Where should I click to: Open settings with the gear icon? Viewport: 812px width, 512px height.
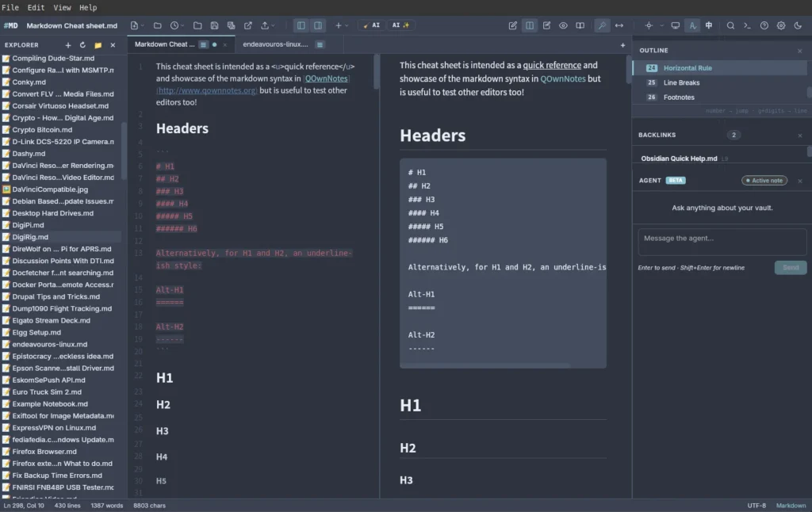781,25
